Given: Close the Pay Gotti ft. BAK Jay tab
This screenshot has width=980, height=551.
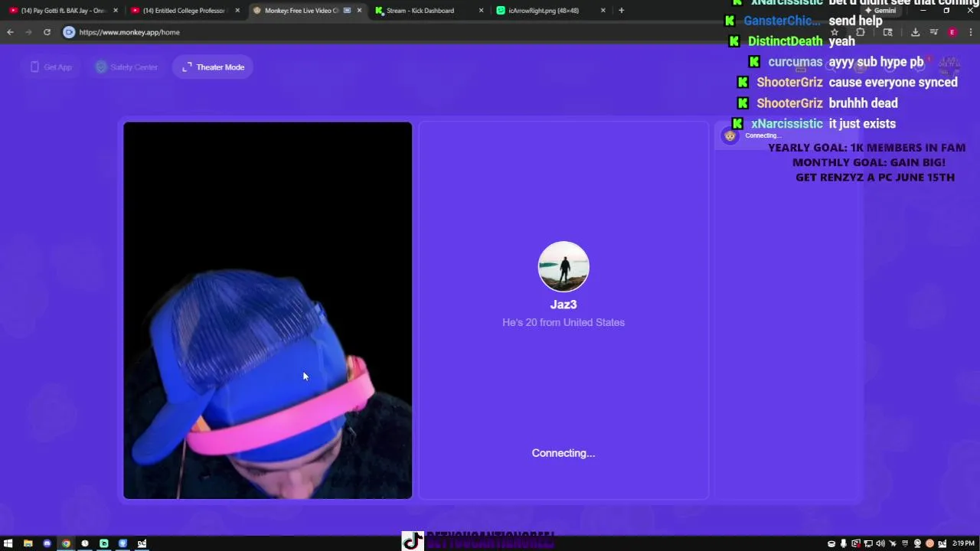Looking at the screenshot, I should (x=116, y=11).
